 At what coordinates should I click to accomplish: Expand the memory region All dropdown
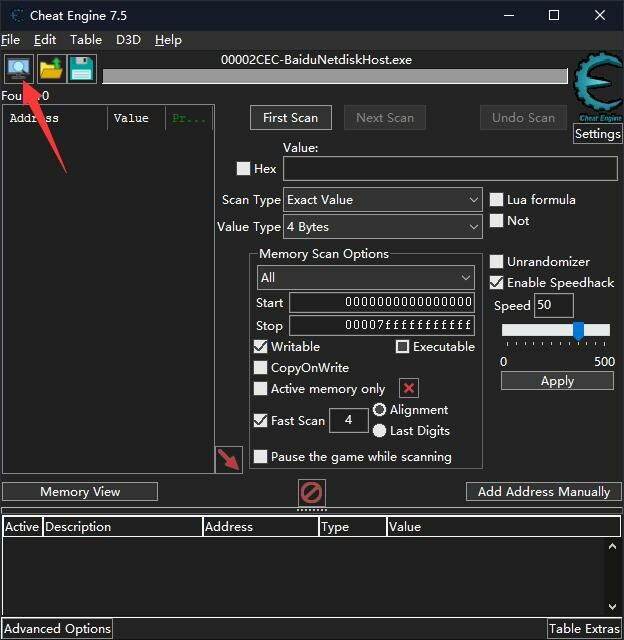pos(365,277)
